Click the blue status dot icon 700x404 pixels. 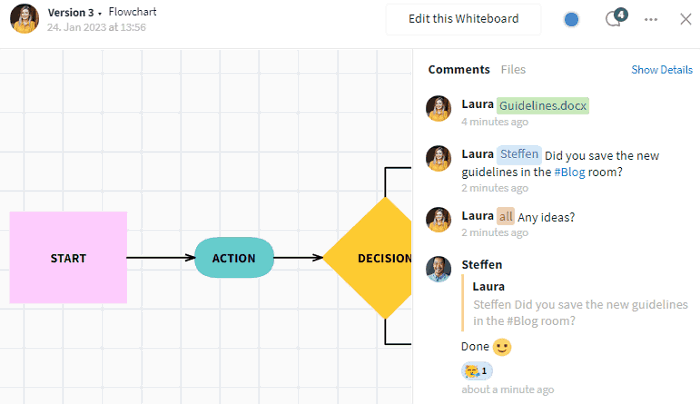[571, 19]
